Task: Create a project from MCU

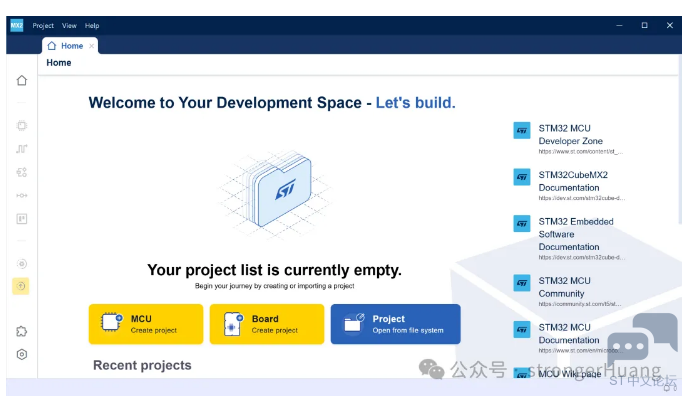Action: pyautogui.click(x=146, y=324)
